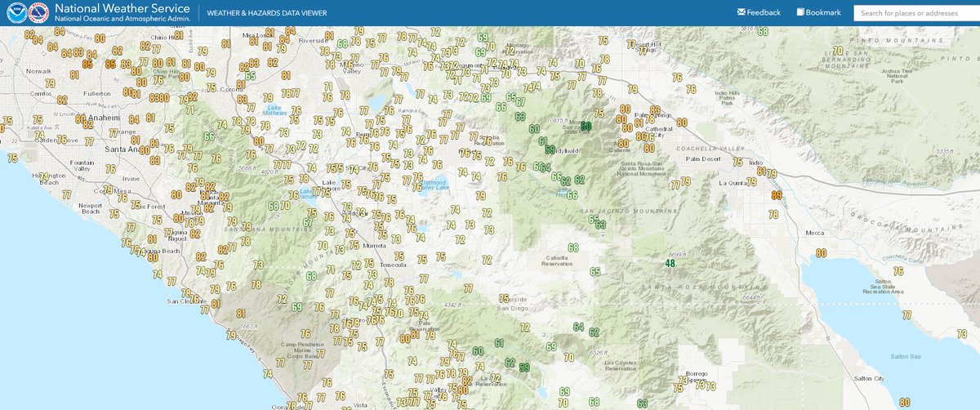Click the NOAA circular logo

(16, 13)
